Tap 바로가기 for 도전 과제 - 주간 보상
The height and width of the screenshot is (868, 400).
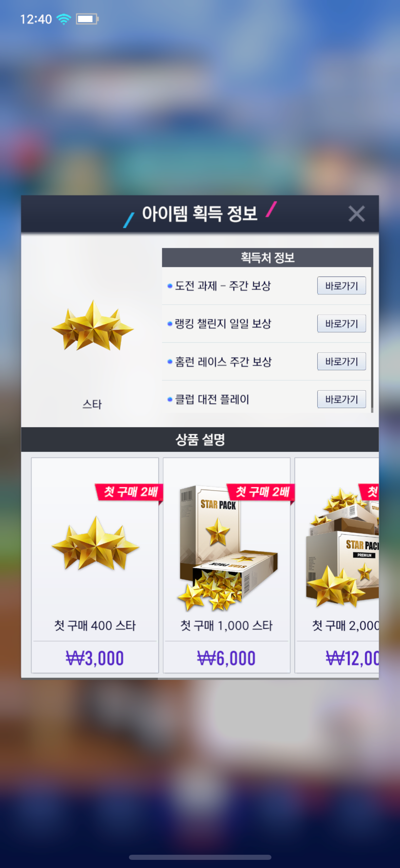(x=341, y=286)
